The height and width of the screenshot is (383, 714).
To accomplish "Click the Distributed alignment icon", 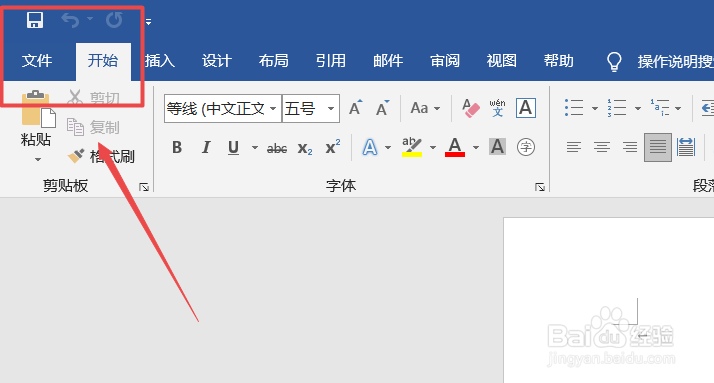I will tap(686, 147).
